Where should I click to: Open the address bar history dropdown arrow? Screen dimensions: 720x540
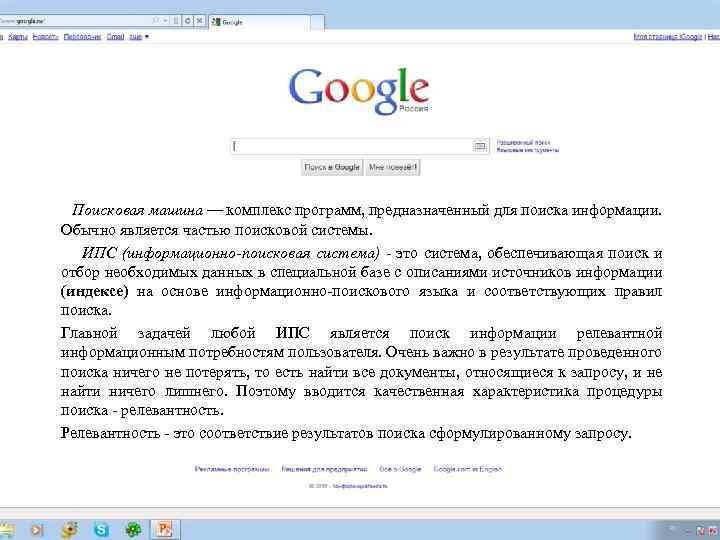tap(165, 21)
